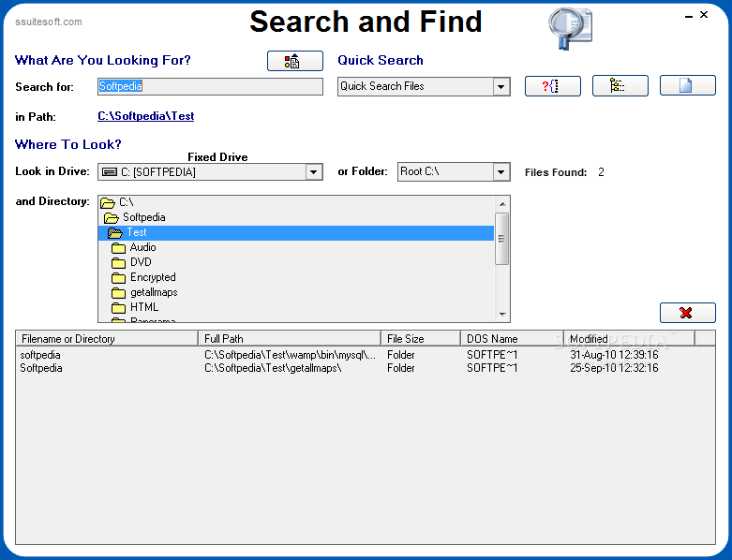Open the Look in Drive dropdown arrow
This screenshot has width=732, height=560.
[314, 172]
